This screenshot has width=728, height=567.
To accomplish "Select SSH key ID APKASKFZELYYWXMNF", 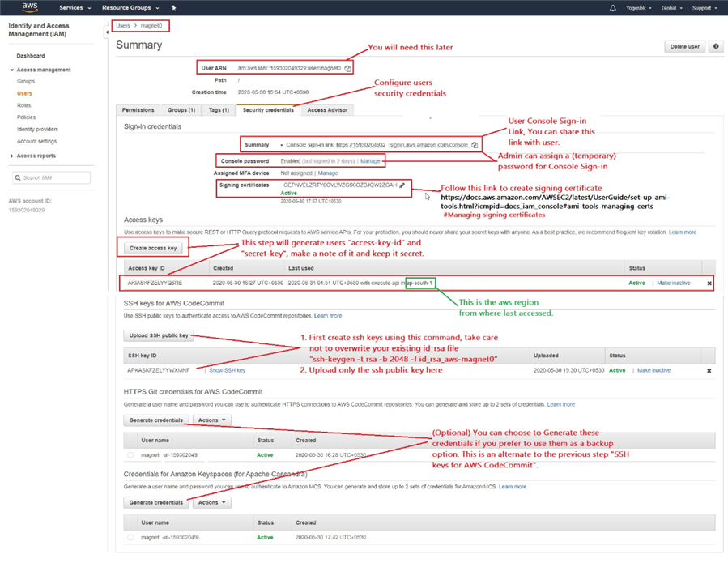I will [159, 370].
